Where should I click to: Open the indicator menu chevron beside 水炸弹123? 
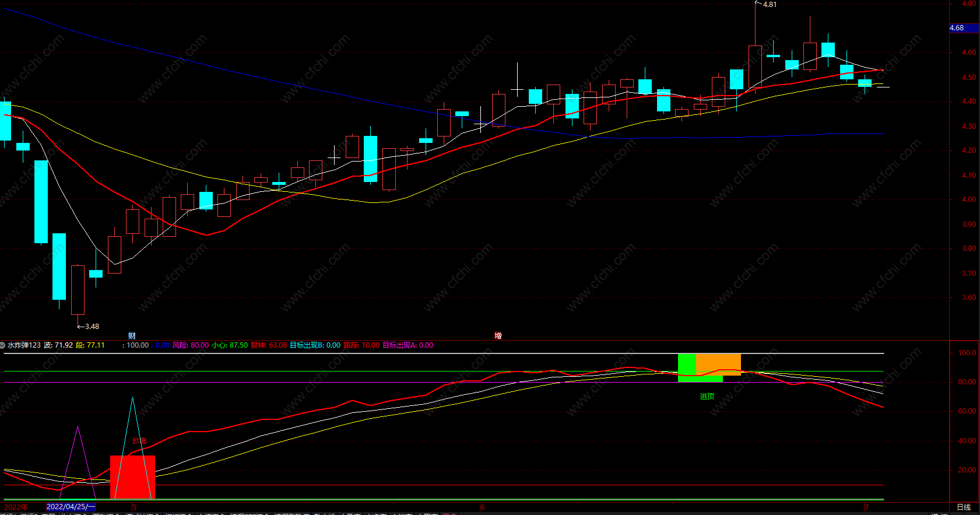2,345
